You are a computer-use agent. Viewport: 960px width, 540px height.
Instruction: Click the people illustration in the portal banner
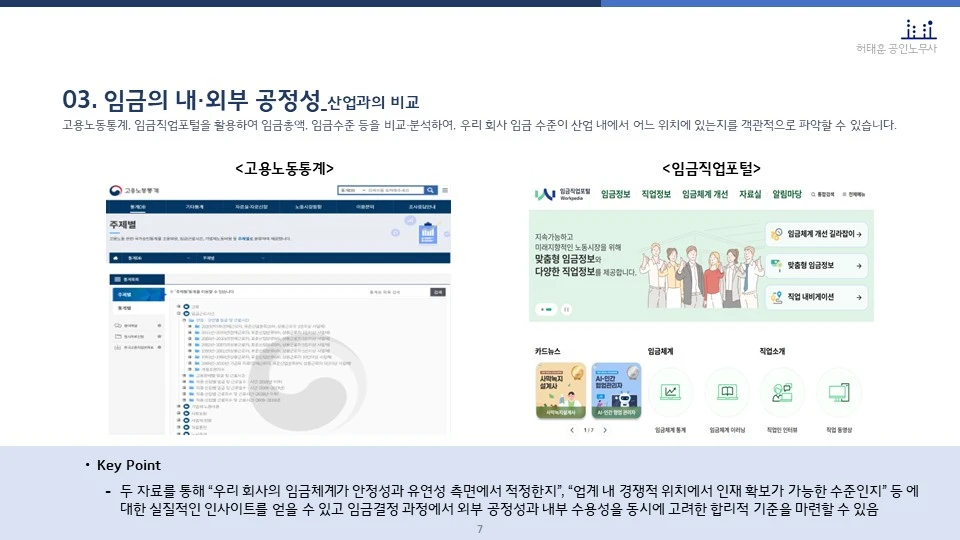[x=700, y=274]
